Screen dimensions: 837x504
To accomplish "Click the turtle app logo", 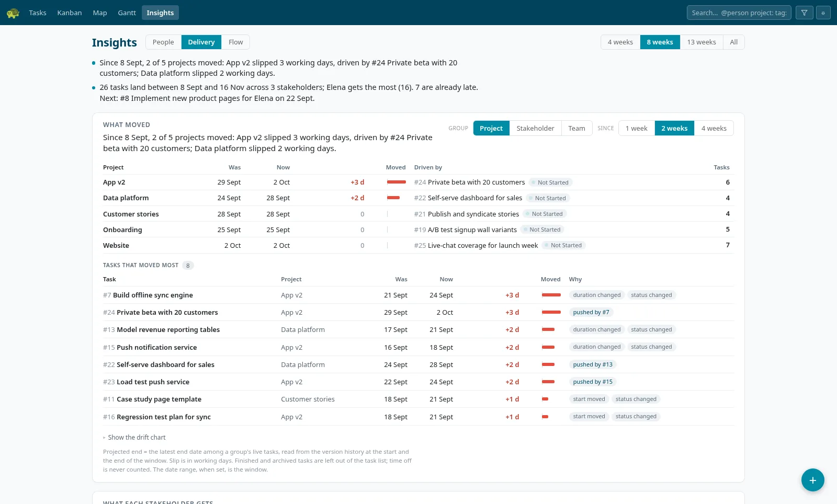I will pos(13,13).
